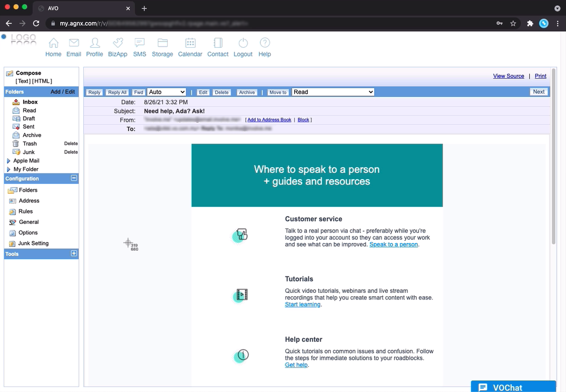The width and height of the screenshot is (566, 392).
Task: Collapse the Configuration section
Action: (74, 178)
